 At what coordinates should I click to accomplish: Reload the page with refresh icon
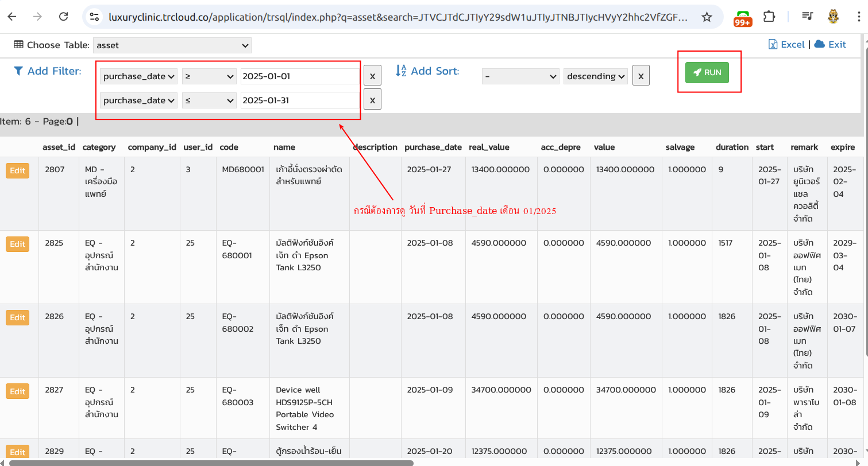64,17
